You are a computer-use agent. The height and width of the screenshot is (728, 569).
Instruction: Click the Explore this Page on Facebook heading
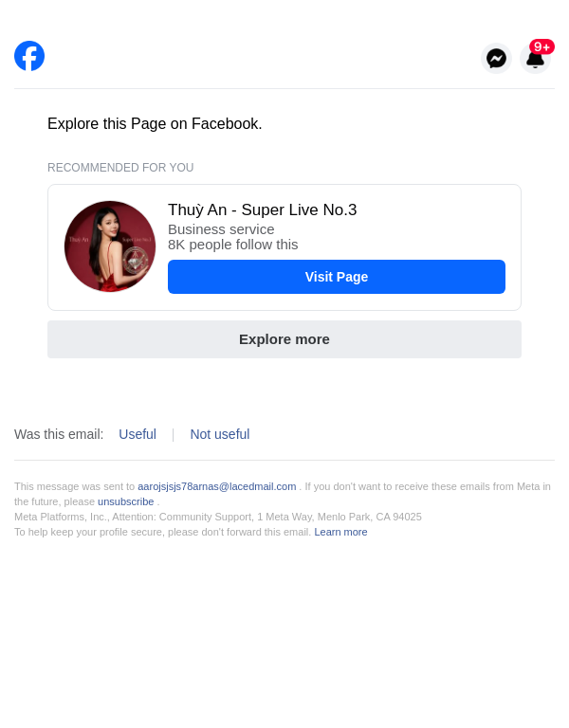(155, 124)
